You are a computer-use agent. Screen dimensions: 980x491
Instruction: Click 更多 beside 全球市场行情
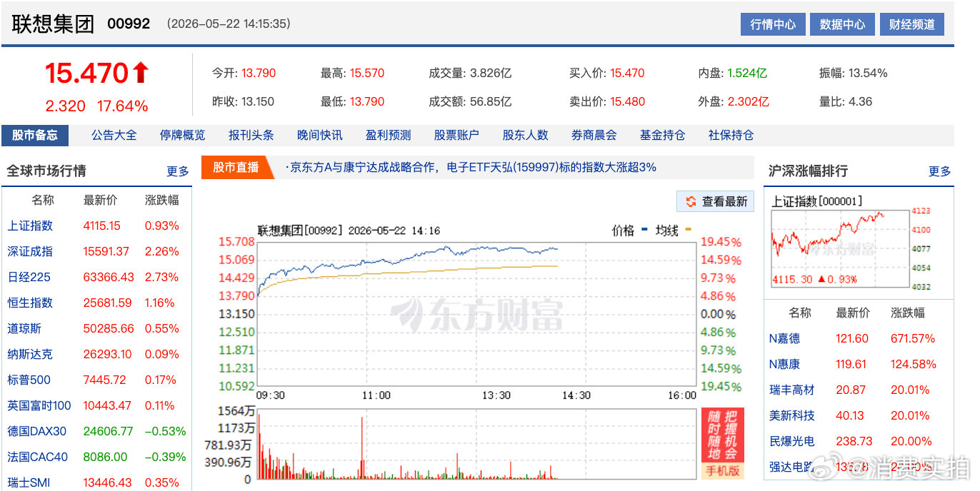pos(178,171)
